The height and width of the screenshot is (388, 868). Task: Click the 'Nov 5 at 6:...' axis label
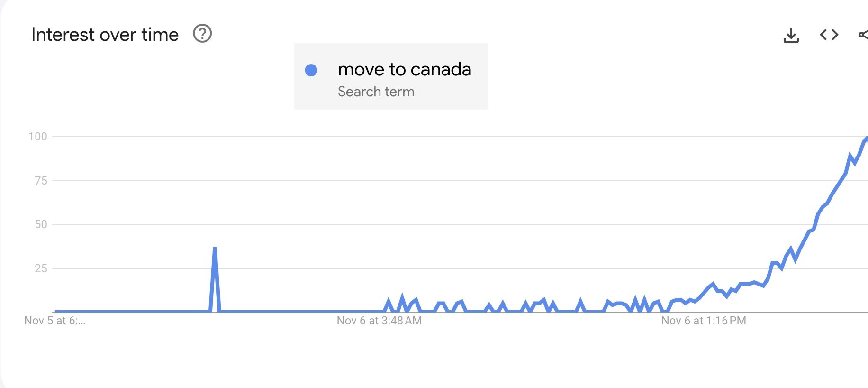point(54,321)
